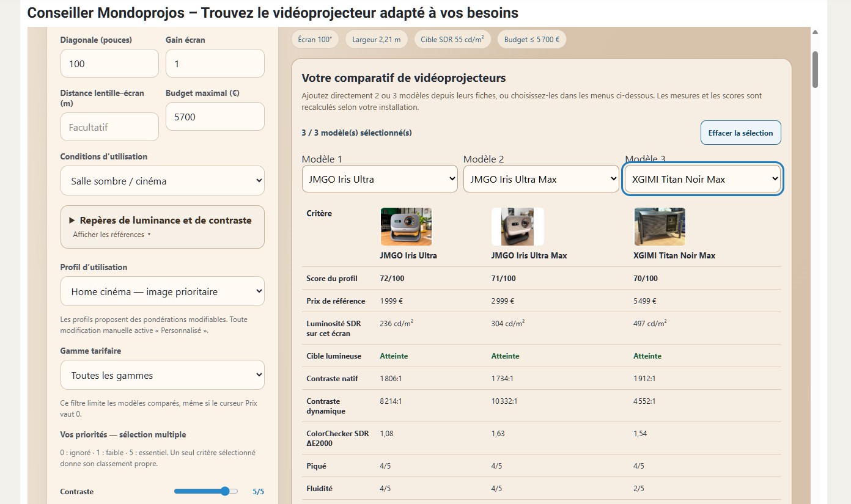Image resolution: width=851 pixels, height=504 pixels.
Task: Open the Modèle 1 dropdown
Action: (380, 179)
